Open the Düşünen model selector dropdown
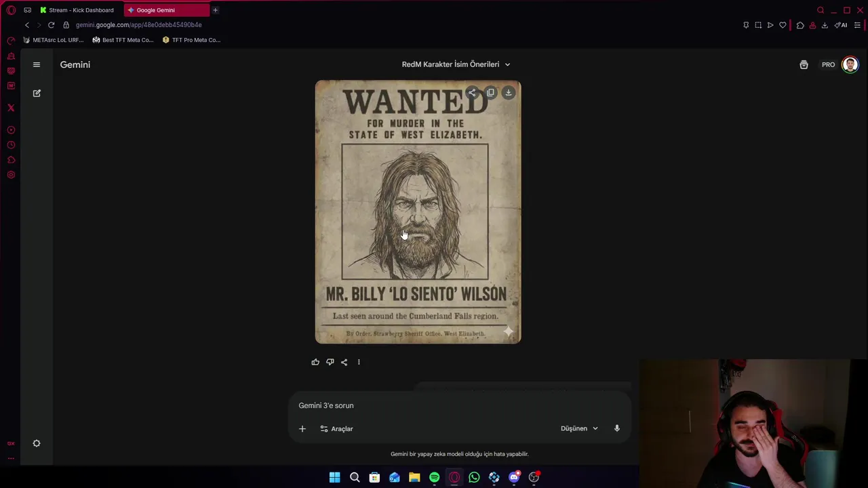The height and width of the screenshot is (488, 868). point(579,428)
